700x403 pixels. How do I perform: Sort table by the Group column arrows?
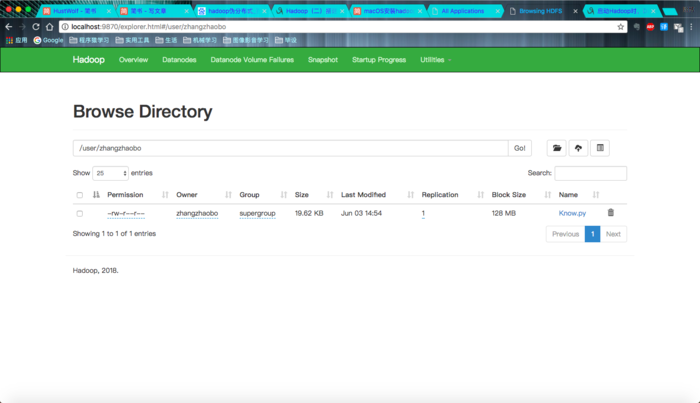pyautogui.click(x=284, y=195)
